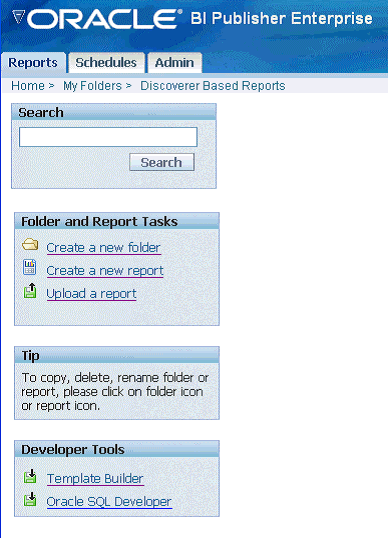Choose the Upload a report link

coord(91,294)
